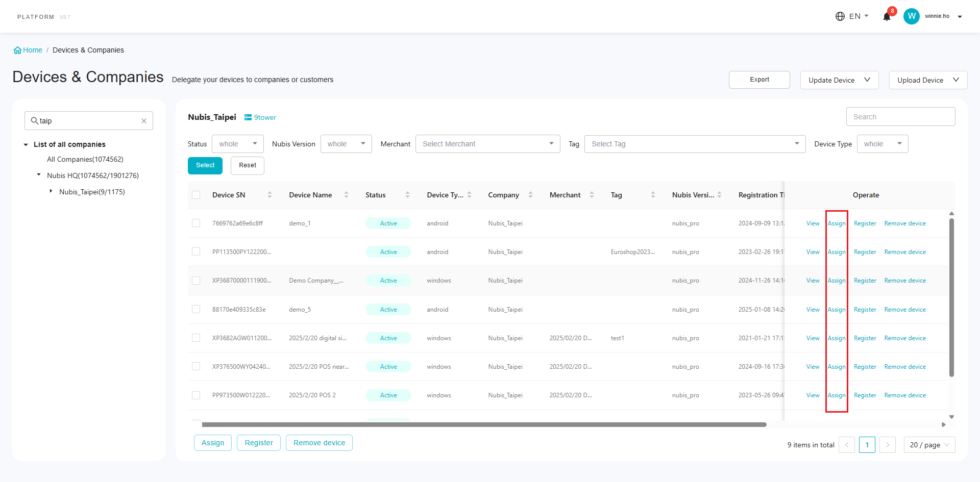Clear the company search field with X
The image size is (980, 482).
click(x=144, y=121)
